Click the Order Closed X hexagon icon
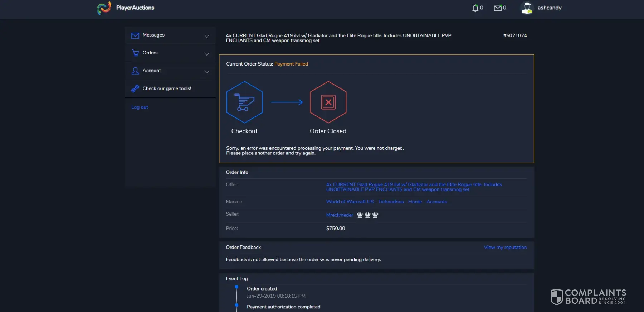The height and width of the screenshot is (312, 644). click(328, 102)
